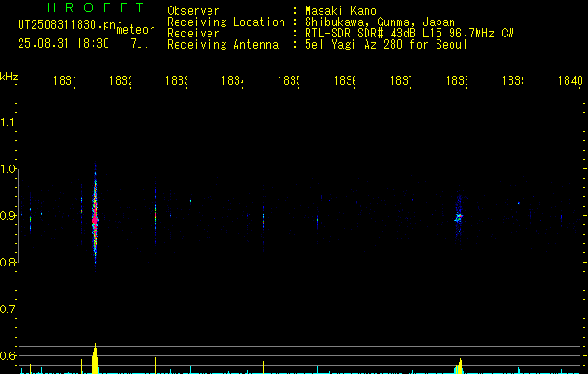
Task: Click the 1.0 frequency axis label
Action: (7, 169)
